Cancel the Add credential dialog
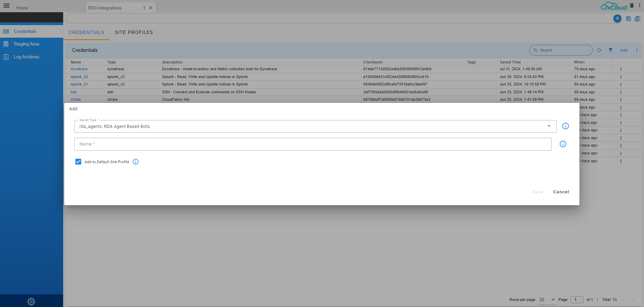The height and width of the screenshot is (307, 644). pos(561,192)
